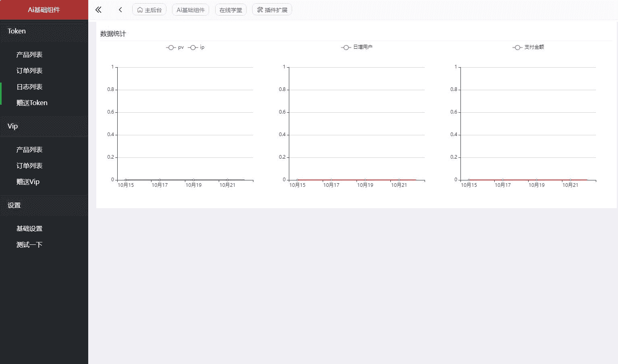
Task: Toggle ip series in chart legend
Action: point(197,48)
